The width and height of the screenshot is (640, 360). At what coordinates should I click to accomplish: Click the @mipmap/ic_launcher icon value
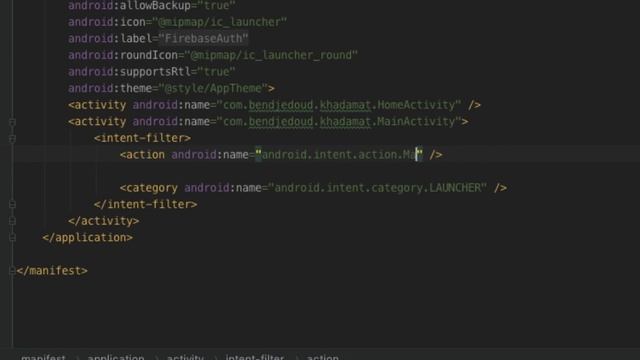(220, 22)
